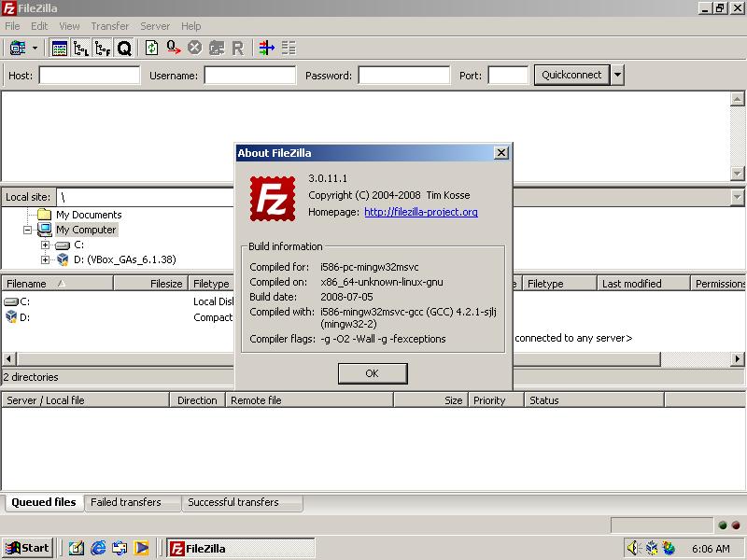This screenshot has height=560, width=747.
Task: Open the filezilla-project.org homepage link
Action: click(x=421, y=212)
